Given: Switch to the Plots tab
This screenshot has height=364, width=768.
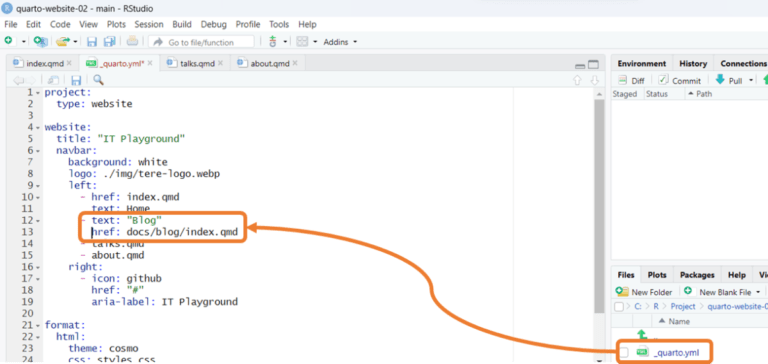Looking at the screenshot, I should 657,275.
